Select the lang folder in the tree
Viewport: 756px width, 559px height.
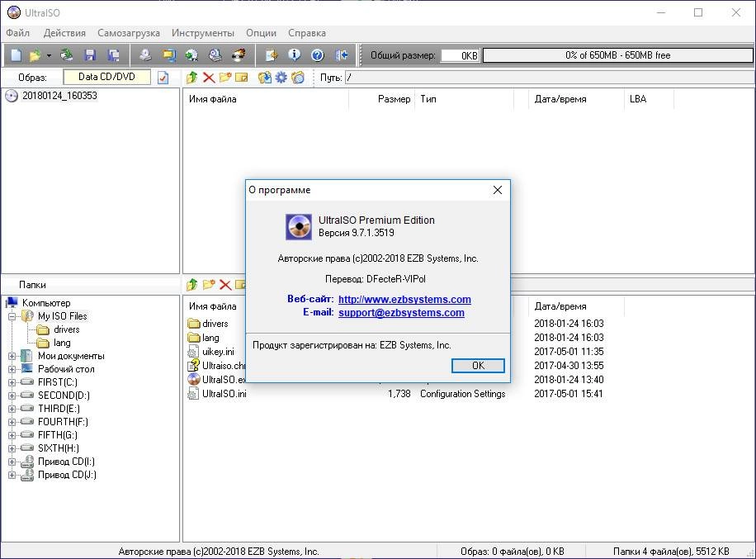click(62, 343)
